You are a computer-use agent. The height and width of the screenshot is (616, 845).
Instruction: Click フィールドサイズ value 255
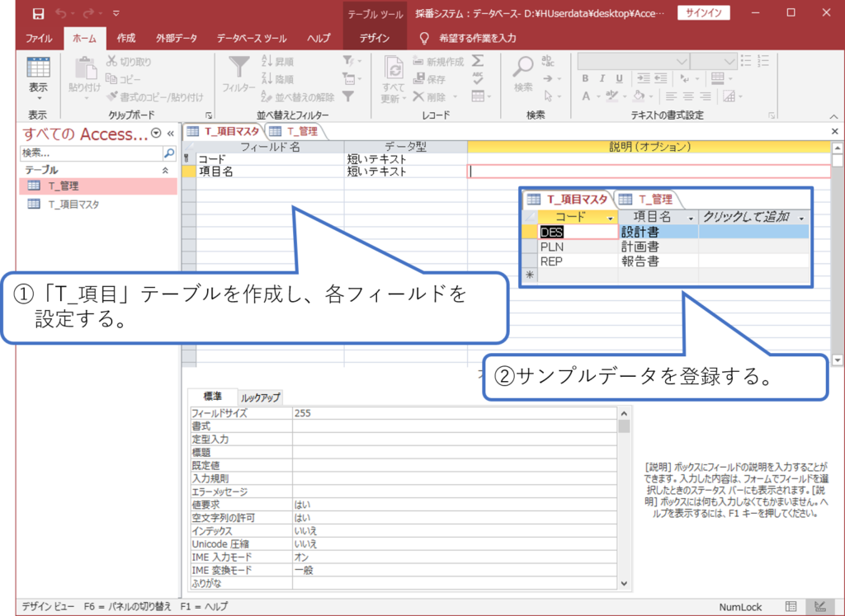click(455, 413)
